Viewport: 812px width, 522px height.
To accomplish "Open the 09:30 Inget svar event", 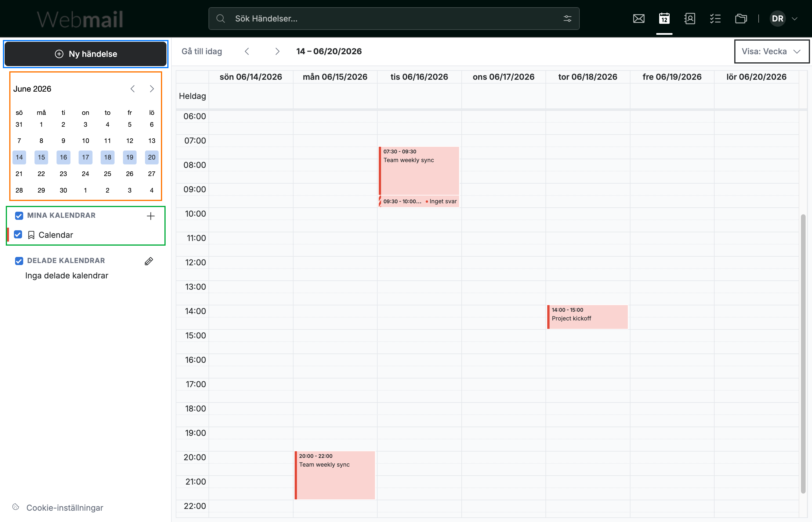I will point(419,201).
